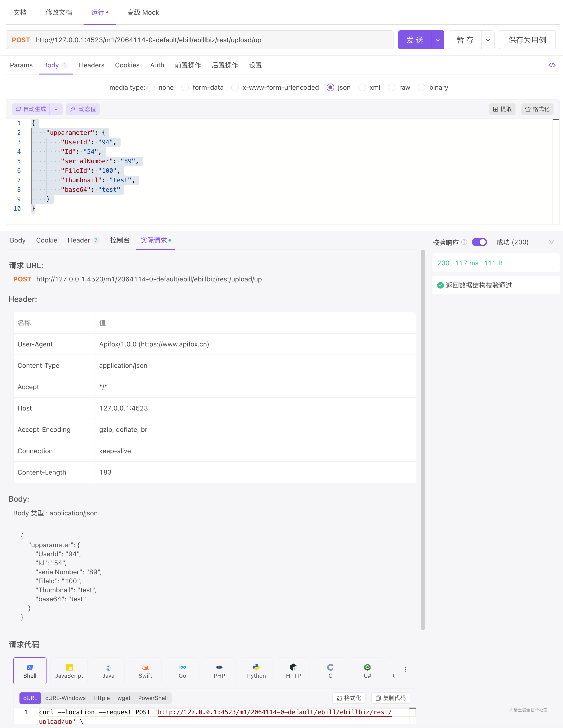The image size is (563, 728).
Task: Select the binary media type radio
Action: (x=422, y=87)
